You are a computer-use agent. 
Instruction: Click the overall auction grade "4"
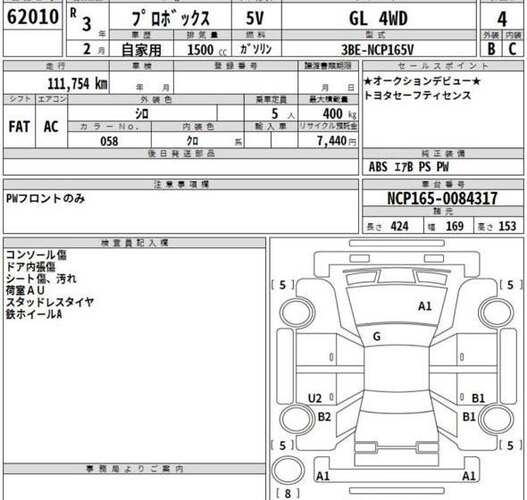(502, 19)
